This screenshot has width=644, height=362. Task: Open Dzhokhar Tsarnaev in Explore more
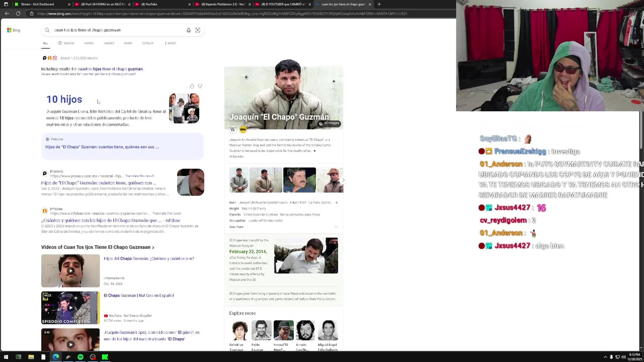239,335
